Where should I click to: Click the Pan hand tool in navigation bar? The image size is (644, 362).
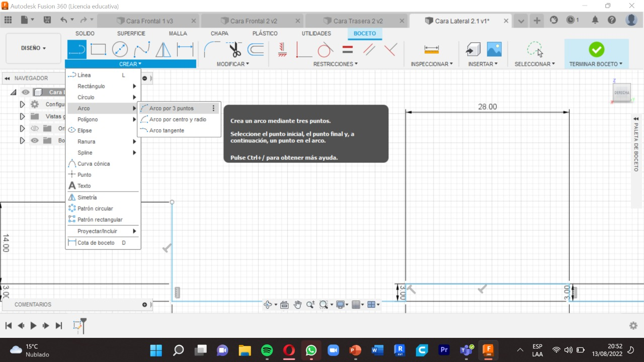[x=297, y=304]
